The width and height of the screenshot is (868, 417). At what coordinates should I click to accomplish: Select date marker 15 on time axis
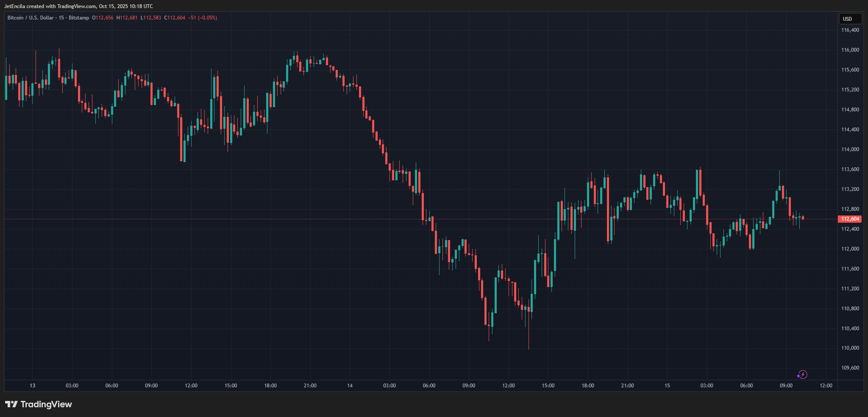point(667,386)
